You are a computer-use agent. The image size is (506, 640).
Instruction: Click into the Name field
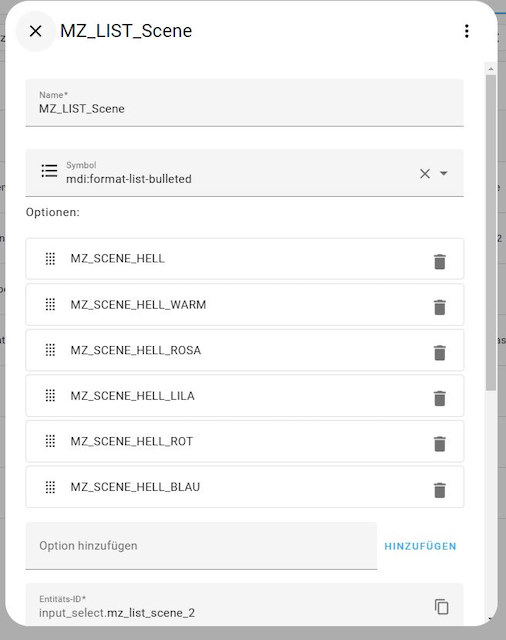(244, 102)
